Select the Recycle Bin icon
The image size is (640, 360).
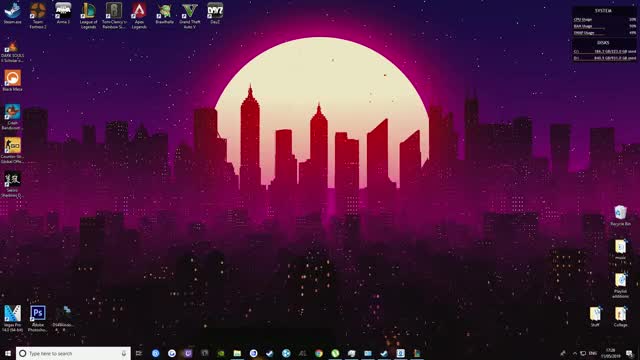click(x=620, y=216)
